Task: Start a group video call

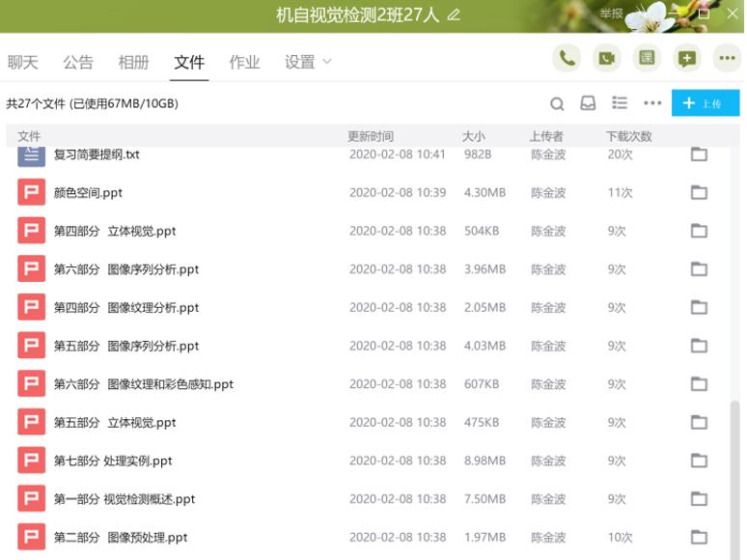Action: (x=606, y=59)
